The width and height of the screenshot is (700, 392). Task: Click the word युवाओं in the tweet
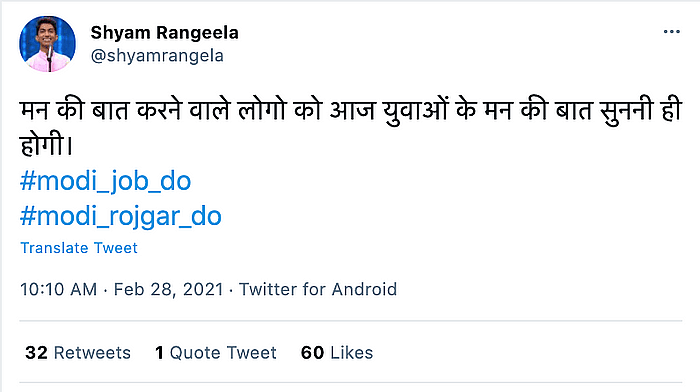click(x=416, y=110)
